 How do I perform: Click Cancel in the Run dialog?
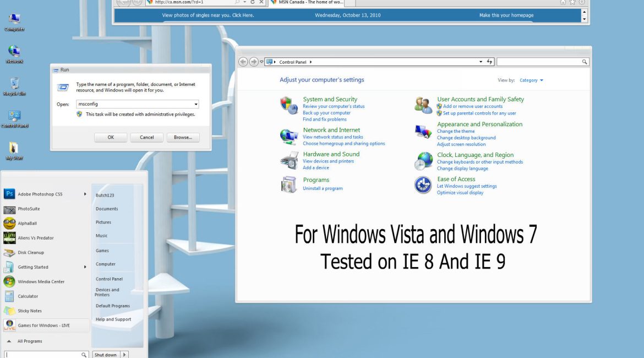pyautogui.click(x=146, y=137)
